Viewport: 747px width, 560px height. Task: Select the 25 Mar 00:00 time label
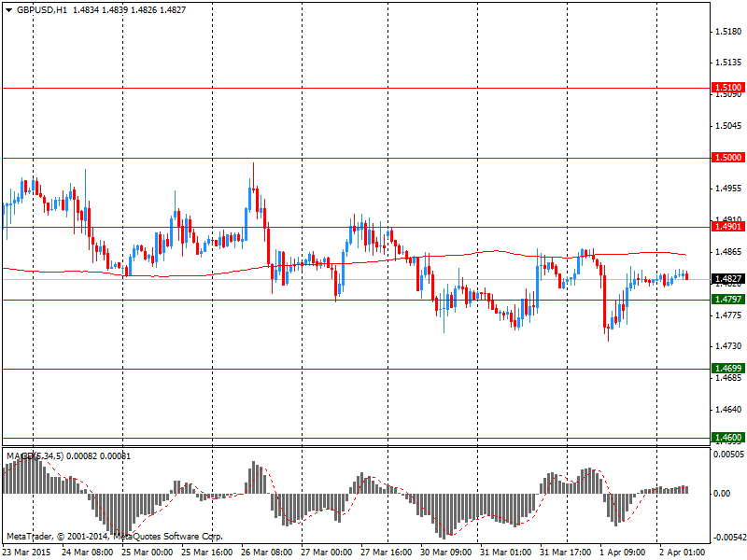coord(148,553)
